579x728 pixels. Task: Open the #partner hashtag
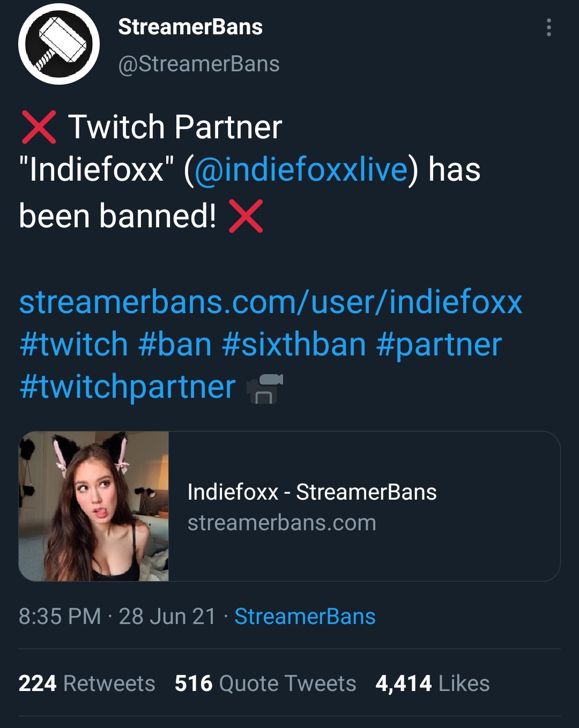coord(439,344)
